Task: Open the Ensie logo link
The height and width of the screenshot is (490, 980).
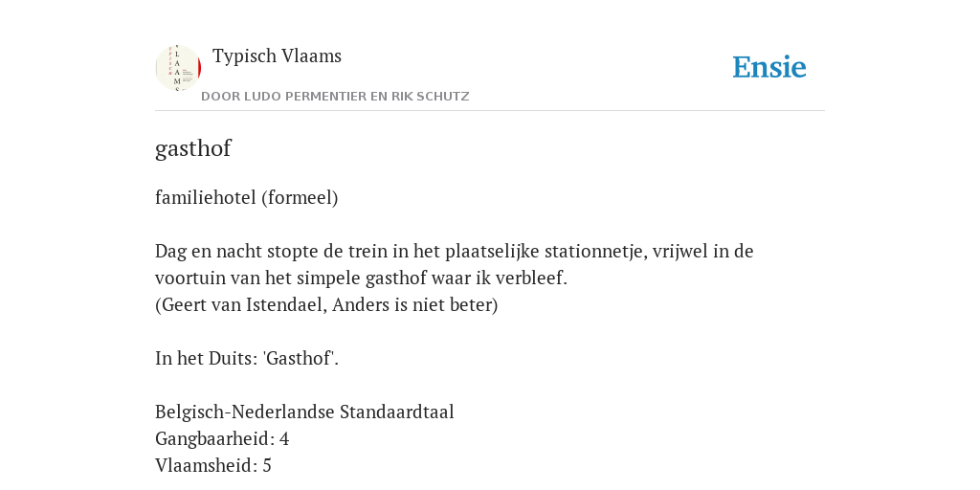Action: coord(769,67)
